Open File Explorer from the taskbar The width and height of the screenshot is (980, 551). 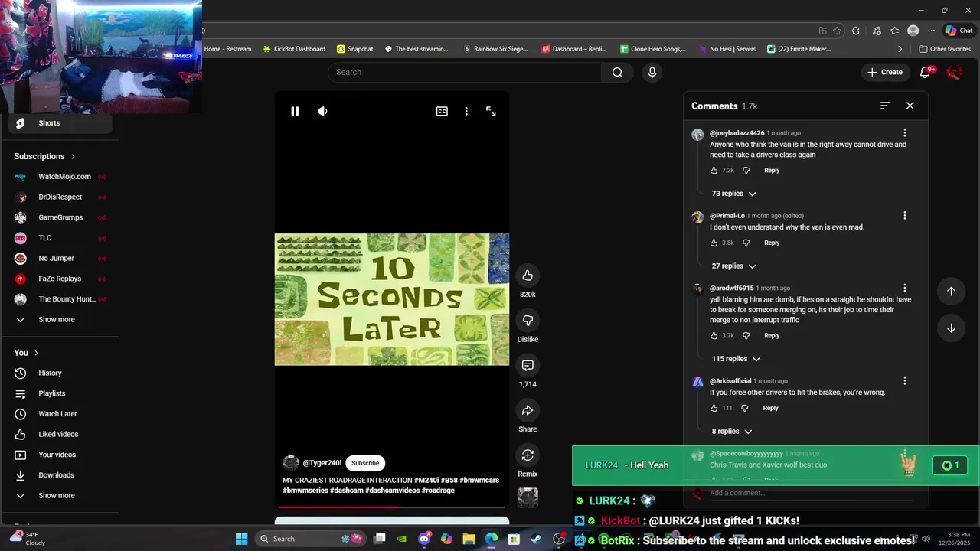(469, 539)
